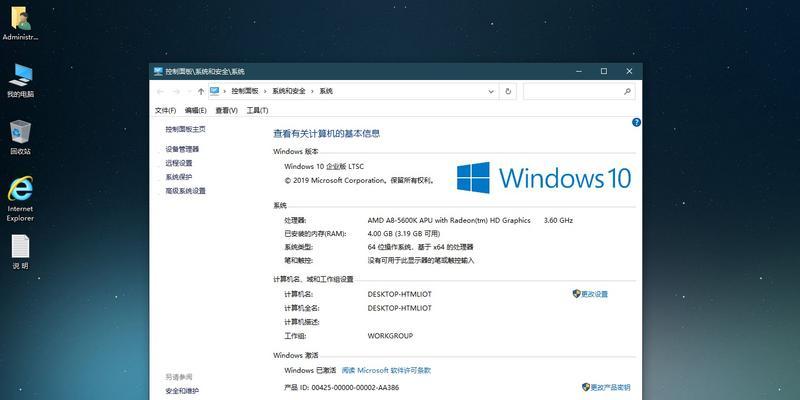Refresh the system page
This screenshot has height=400, width=800.
[508, 91]
